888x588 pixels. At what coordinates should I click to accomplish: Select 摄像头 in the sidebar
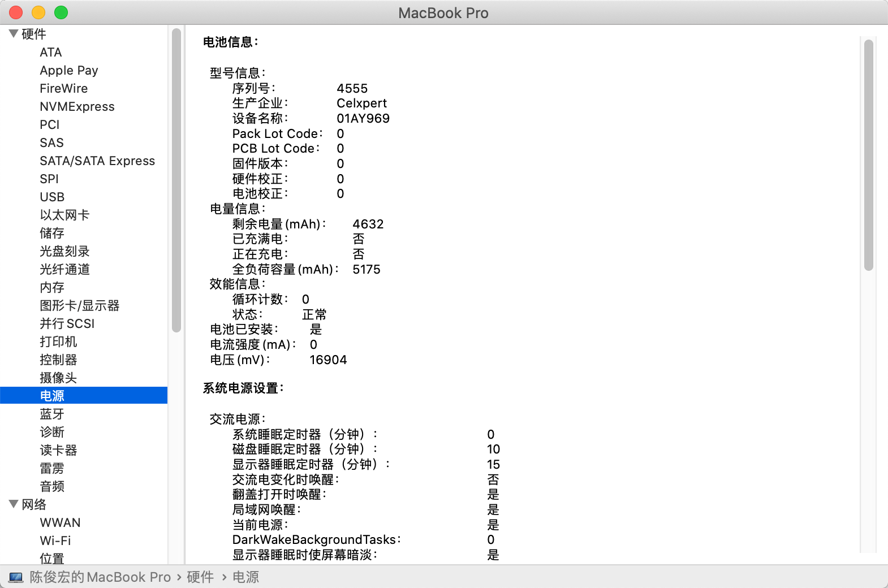(58, 378)
